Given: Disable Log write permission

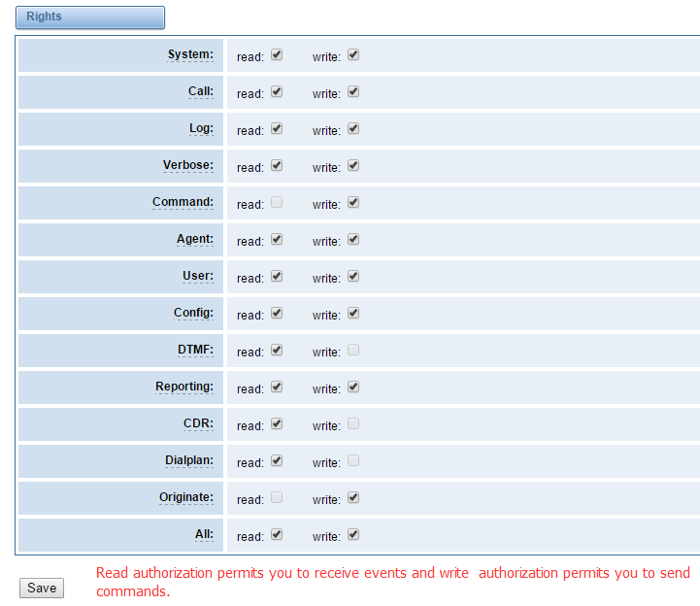Looking at the screenshot, I should (x=353, y=128).
